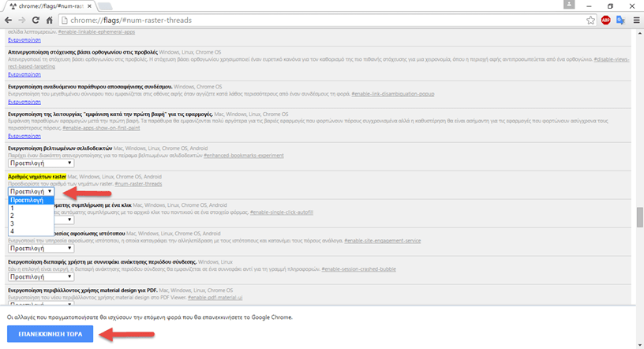This screenshot has height=349, width=644.
Task: Grab the vertical scrollbar thumb
Action: 640,217
